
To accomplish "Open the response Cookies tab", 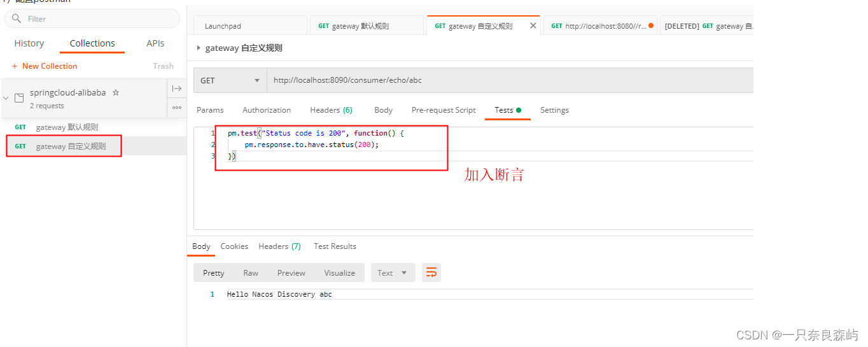I will [x=234, y=246].
